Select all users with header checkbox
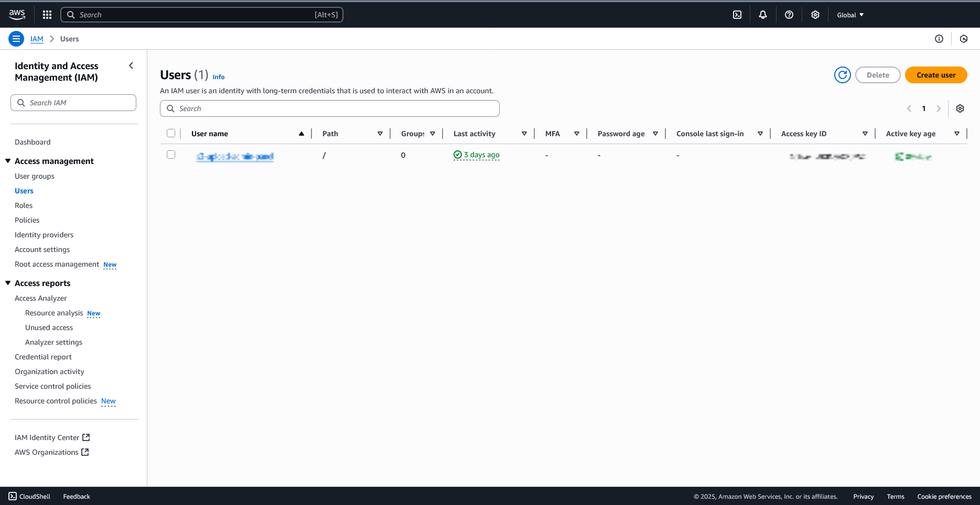 [171, 133]
